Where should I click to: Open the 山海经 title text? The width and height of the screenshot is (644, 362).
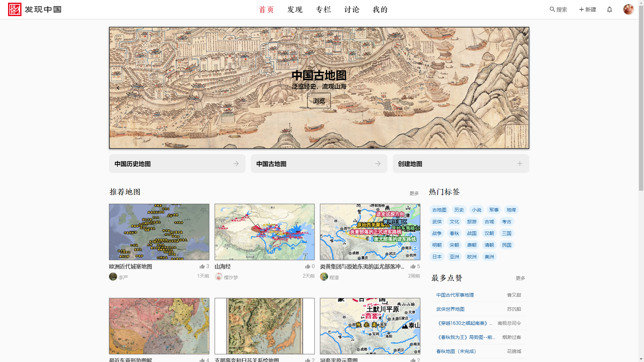point(223,266)
